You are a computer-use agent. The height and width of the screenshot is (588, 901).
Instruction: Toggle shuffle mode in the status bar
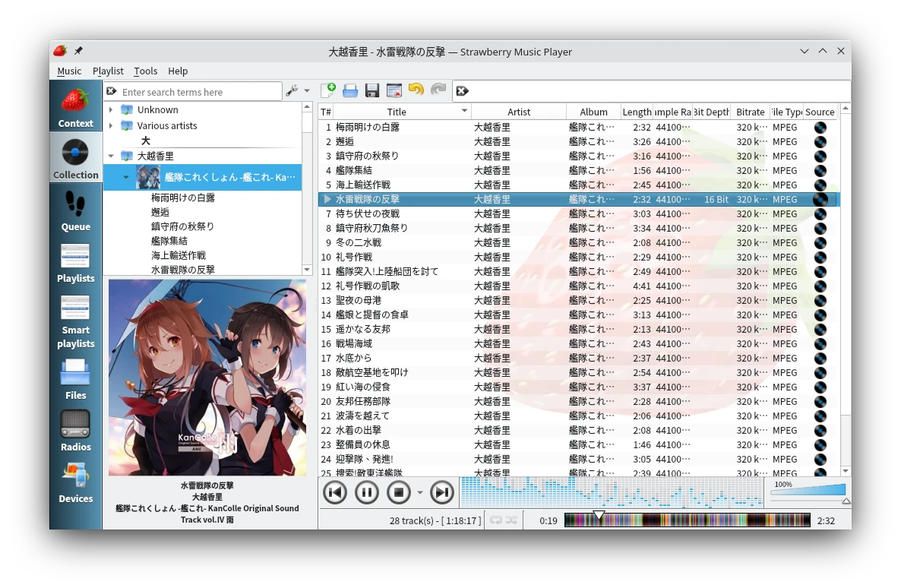pos(512,520)
